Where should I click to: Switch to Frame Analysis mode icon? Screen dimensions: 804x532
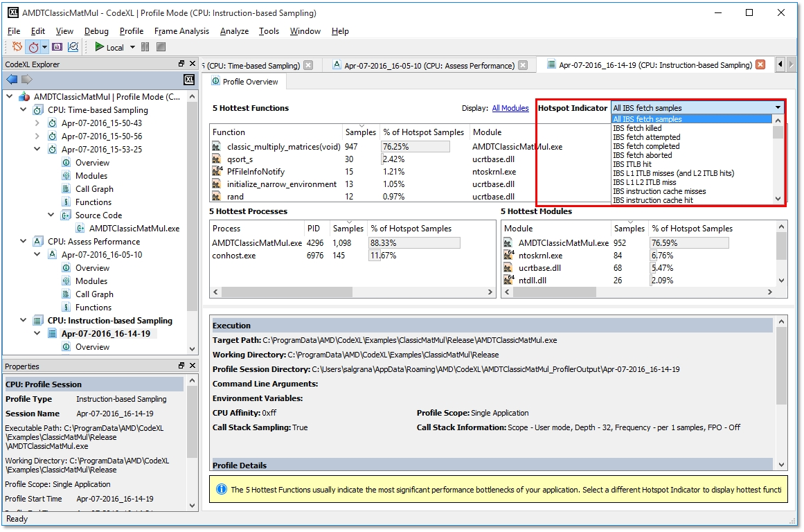[x=57, y=47]
